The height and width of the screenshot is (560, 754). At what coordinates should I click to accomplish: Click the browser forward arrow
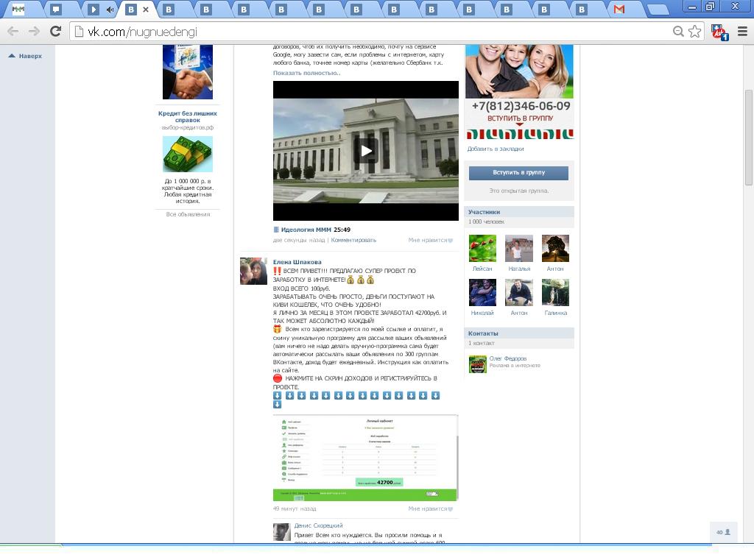pyautogui.click(x=34, y=32)
